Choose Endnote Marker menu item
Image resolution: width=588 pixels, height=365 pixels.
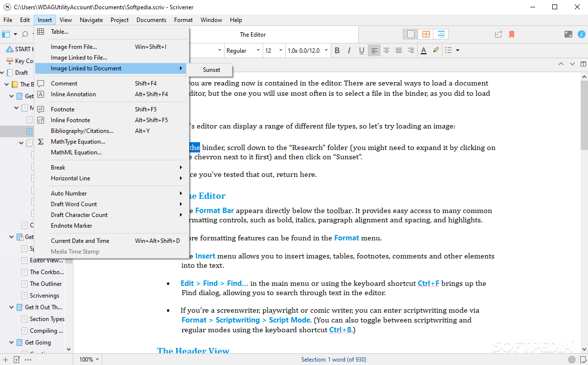(112, 226)
